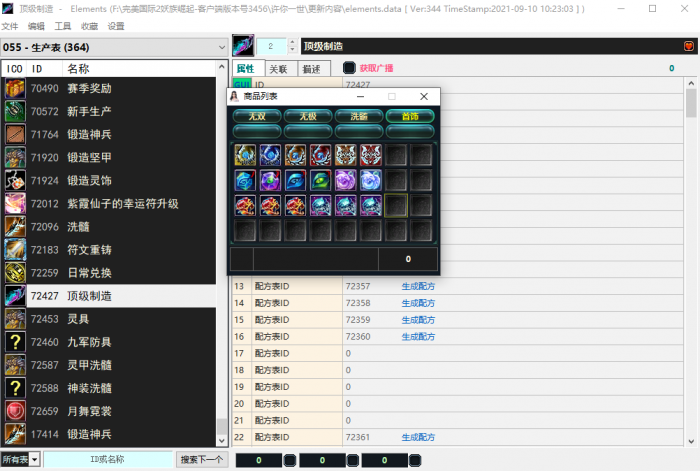
Task: Click 生成配方 link for recipe 72361
Action: 418,437
